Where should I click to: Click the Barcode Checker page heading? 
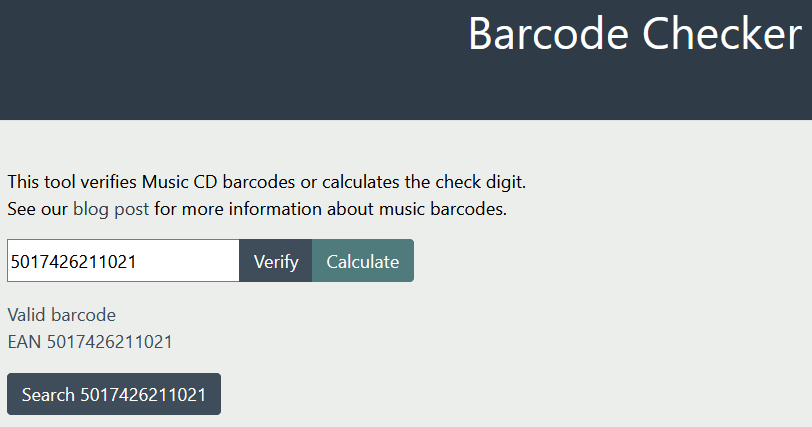634,33
